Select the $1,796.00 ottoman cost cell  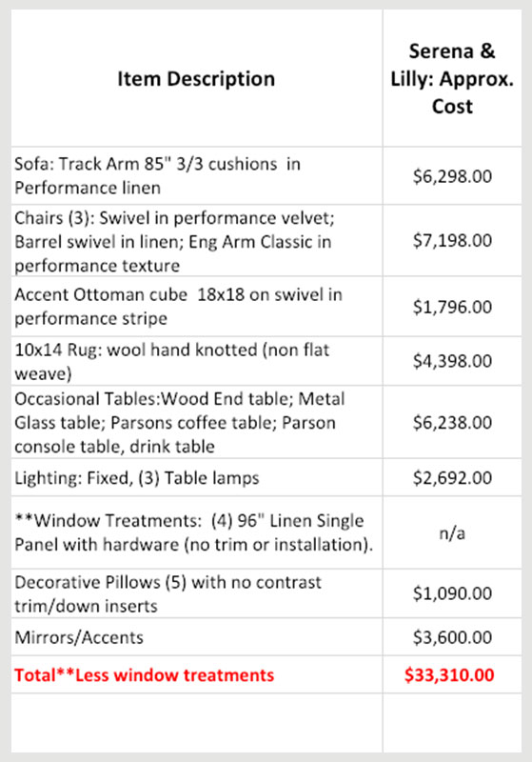pyautogui.click(x=452, y=306)
